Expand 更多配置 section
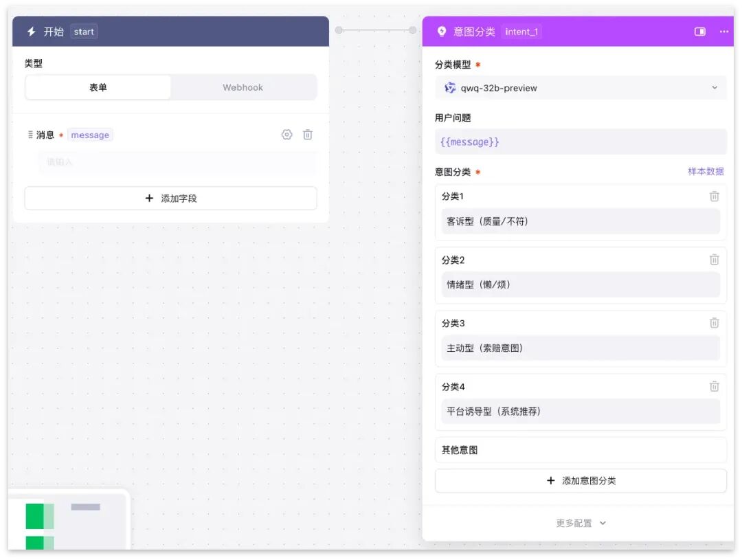Image resolution: width=742 pixels, height=560 pixels. 581,523
